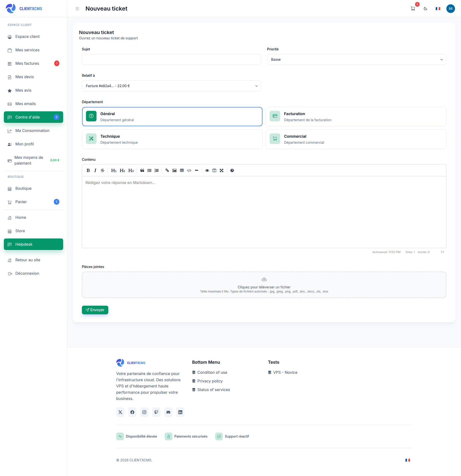The height and width of the screenshot is (476, 461).
Task: Open the Privacy policy footer link
Action: [210, 381]
